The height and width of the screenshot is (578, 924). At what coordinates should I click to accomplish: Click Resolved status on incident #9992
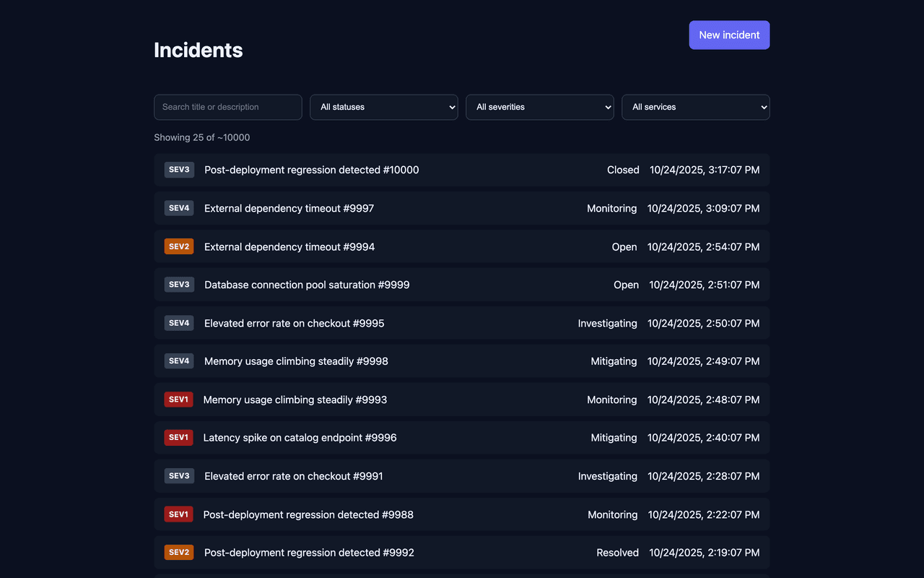point(618,553)
